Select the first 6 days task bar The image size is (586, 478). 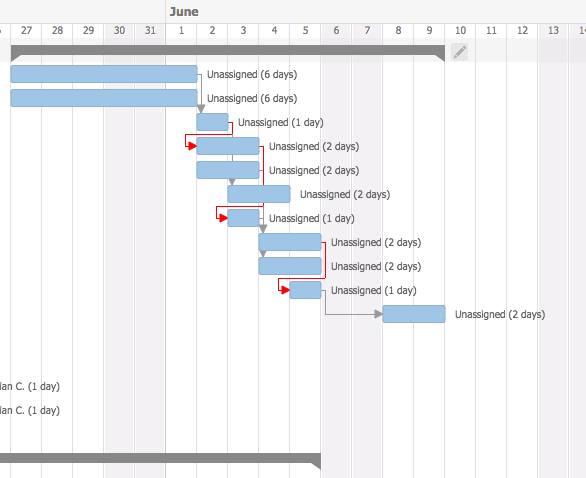point(104,74)
